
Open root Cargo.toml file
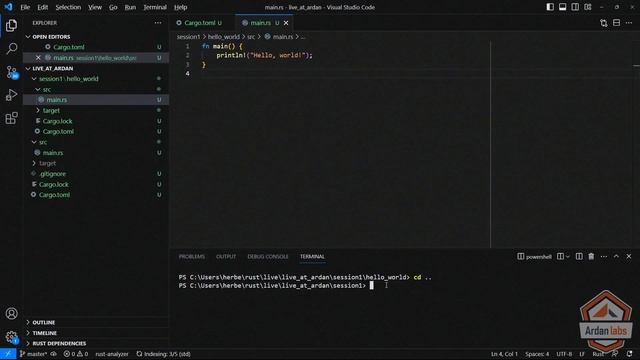pyautogui.click(x=96, y=195)
